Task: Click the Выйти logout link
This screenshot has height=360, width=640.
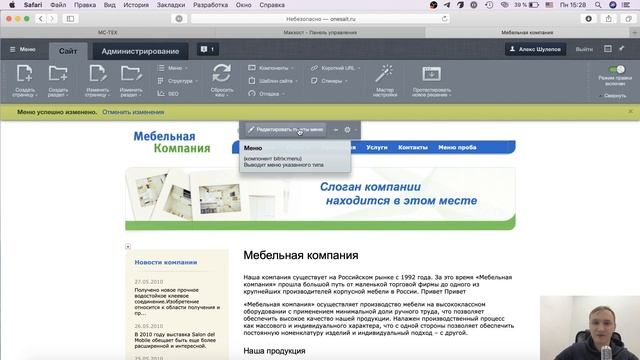Action: pyautogui.click(x=584, y=49)
